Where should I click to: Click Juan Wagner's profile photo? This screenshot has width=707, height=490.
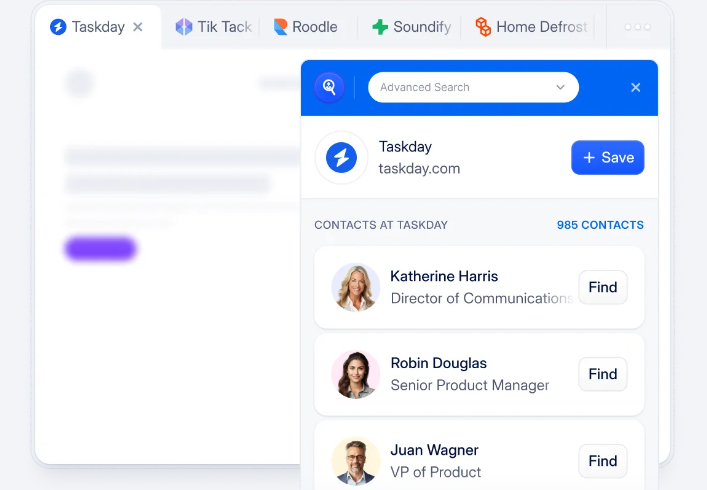click(355, 461)
